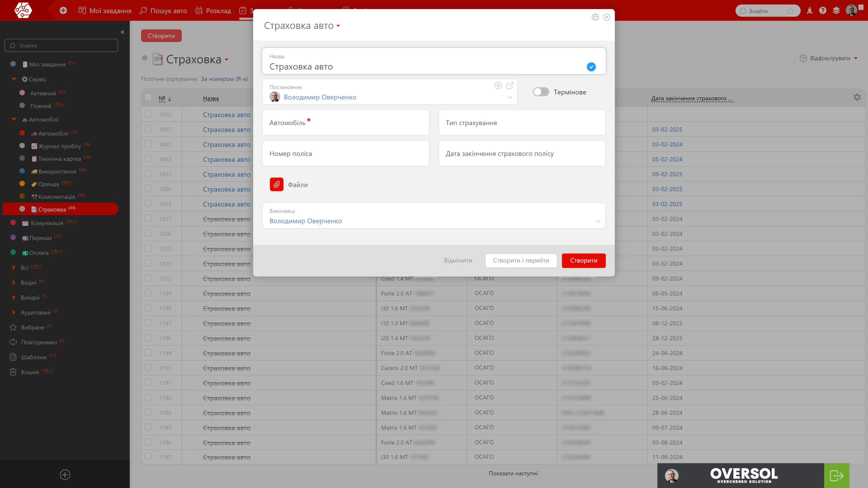Open the user avatar in top bar
The width and height of the screenshot is (868, 488).
[851, 10]
